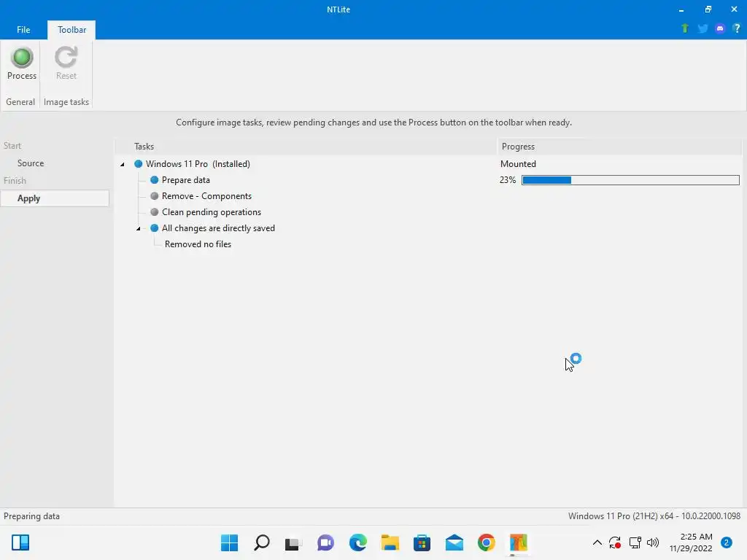This screenshot has height=560, width=747.
Task: Click the Windows version info in status bar
Action: 654,516
